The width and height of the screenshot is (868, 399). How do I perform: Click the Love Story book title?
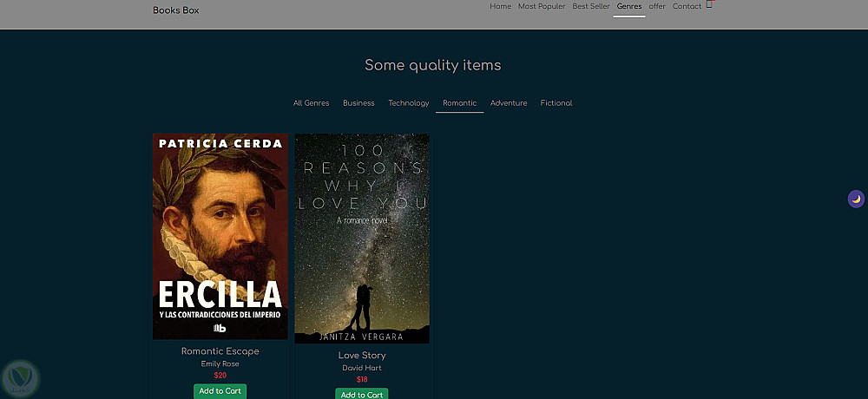click(x=362, y=356)
